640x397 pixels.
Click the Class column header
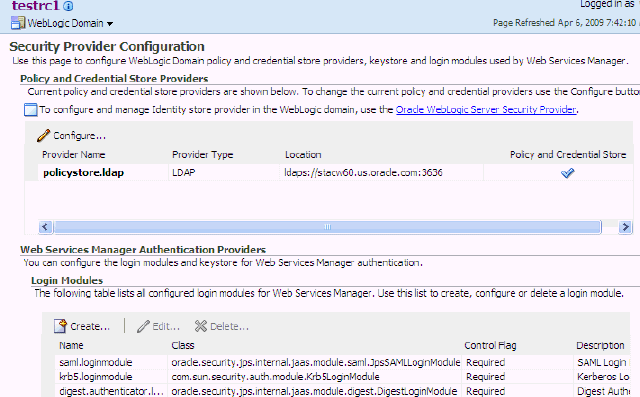pos(183,346)
